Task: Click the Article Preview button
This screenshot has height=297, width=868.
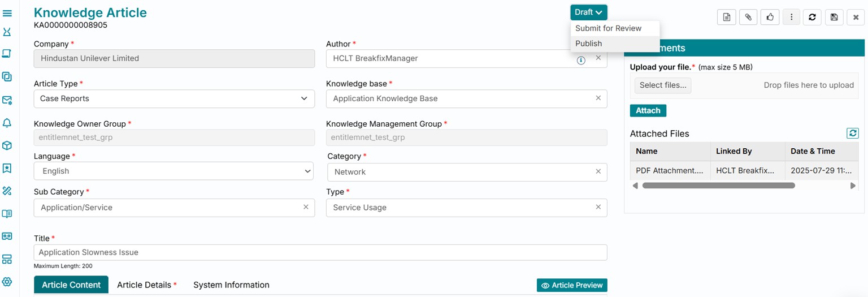Action: click(572, 286)
